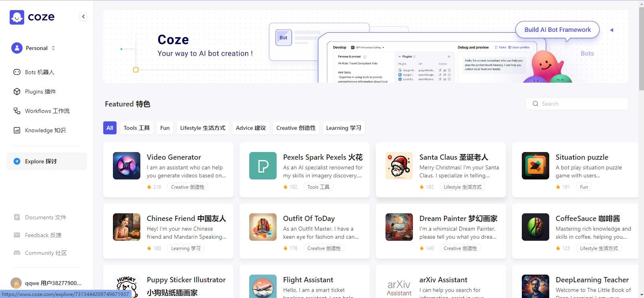Open the Situation puzzle bot icon
The height and width of the screenshot is (298, 644).
pos(536,166)
